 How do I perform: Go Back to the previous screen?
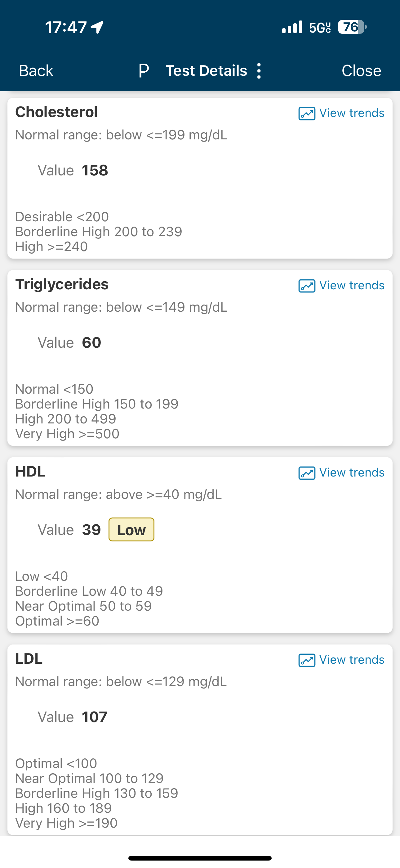[36, 71]
